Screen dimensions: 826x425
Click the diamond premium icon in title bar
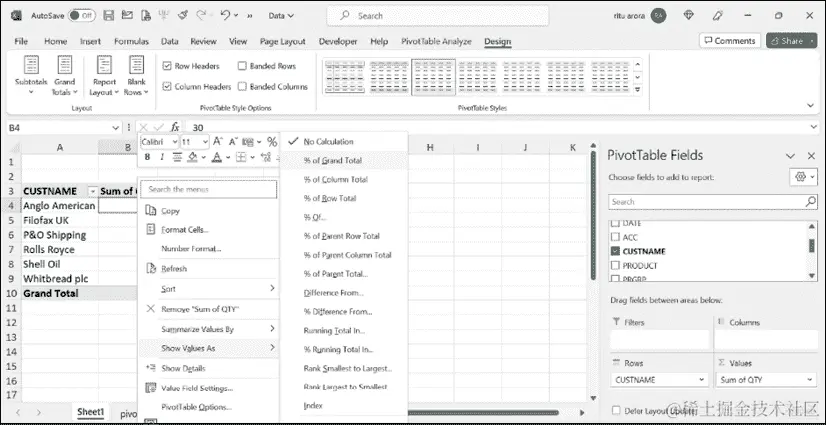pyautogui.click(x=689, y=15)
